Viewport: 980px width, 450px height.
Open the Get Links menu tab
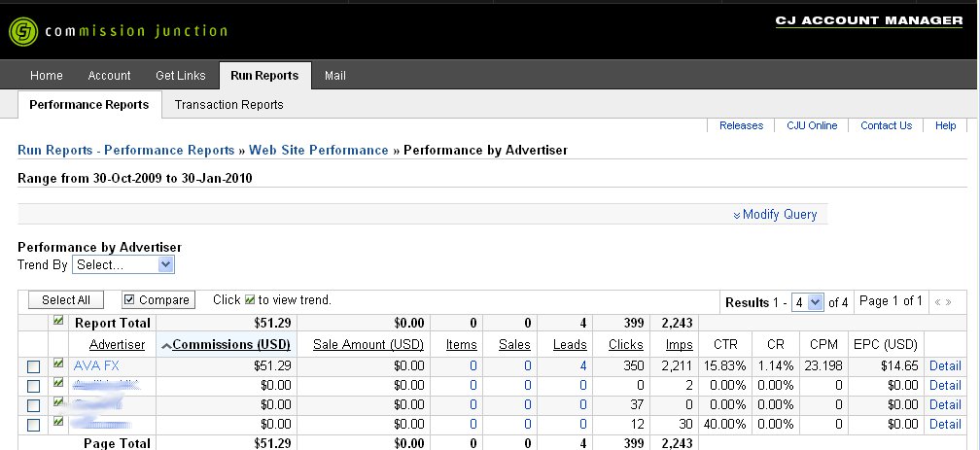pos(181,76)
